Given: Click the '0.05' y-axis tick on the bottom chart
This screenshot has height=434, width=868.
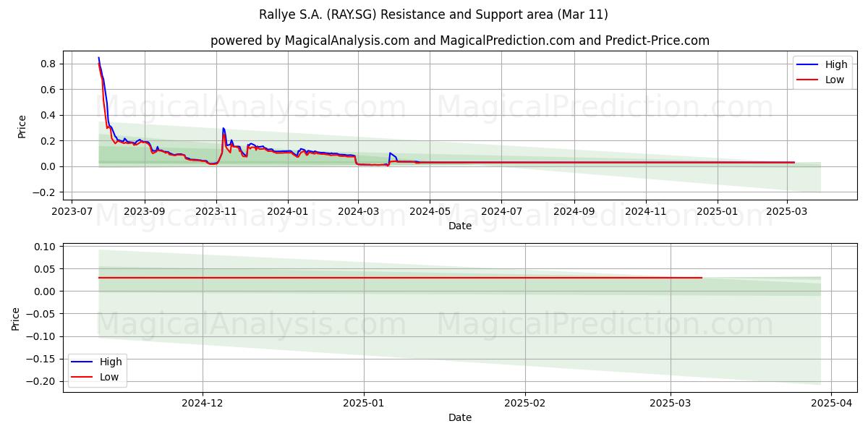Looking at the screenshot, I should coord(46,269).
